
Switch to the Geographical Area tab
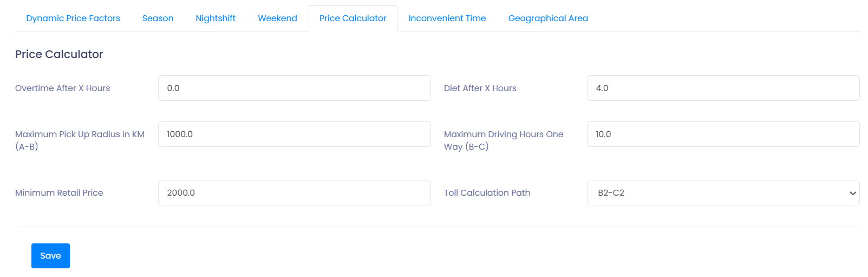point(548,18)
